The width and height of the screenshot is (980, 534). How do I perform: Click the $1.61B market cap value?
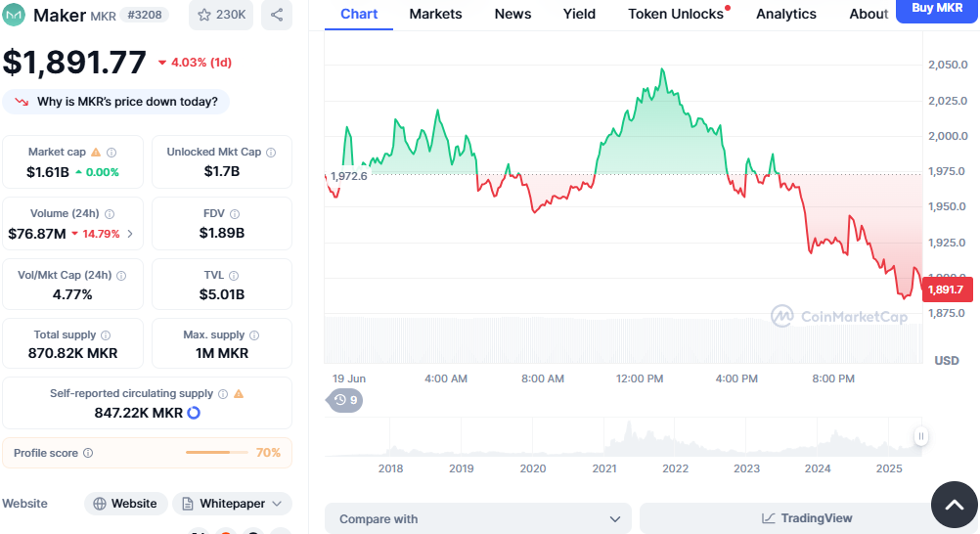[x=48, y=172]
